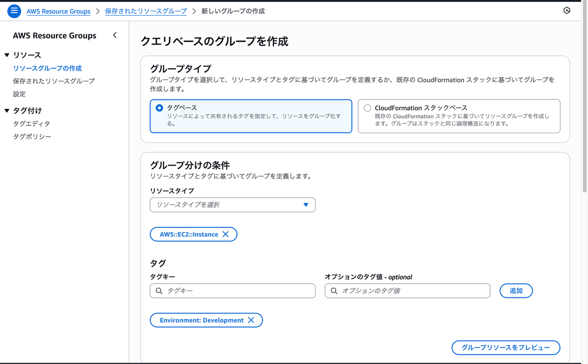Collapse the AWS Resource Groups sidebar chevron
Screen dimensions: 588x364
(x=115, y=35)
